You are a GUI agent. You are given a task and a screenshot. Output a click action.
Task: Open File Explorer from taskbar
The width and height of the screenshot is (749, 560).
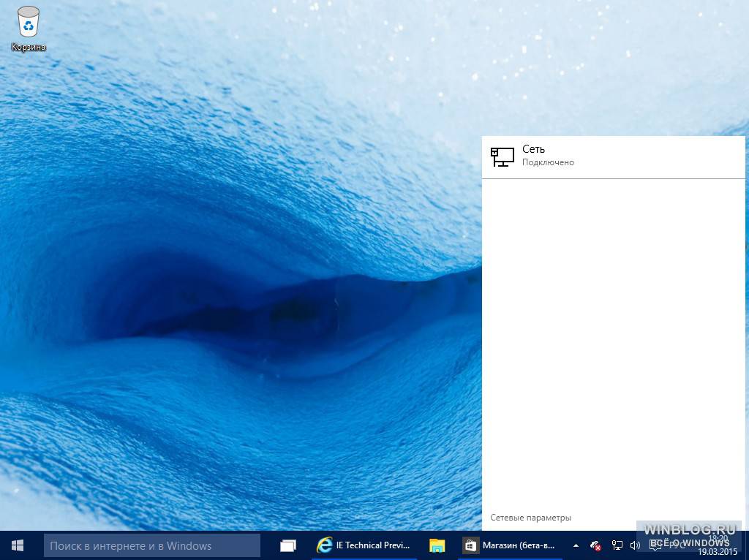[437, 545]
